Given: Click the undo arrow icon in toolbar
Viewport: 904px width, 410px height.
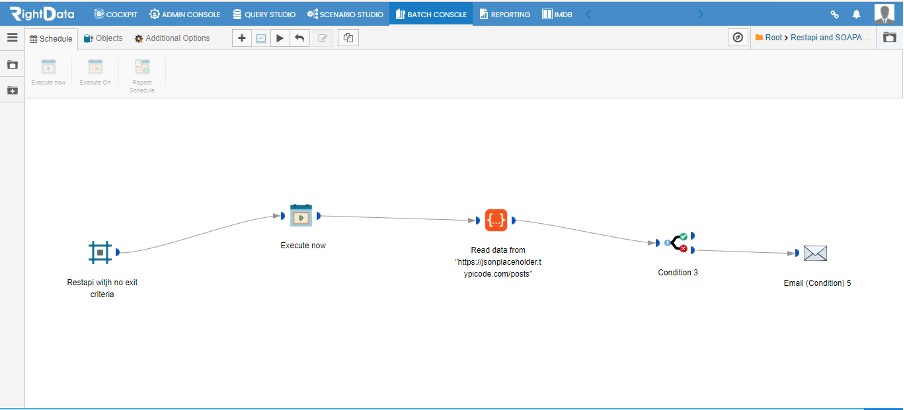Looking at the screenshot, I should point(299,38).
